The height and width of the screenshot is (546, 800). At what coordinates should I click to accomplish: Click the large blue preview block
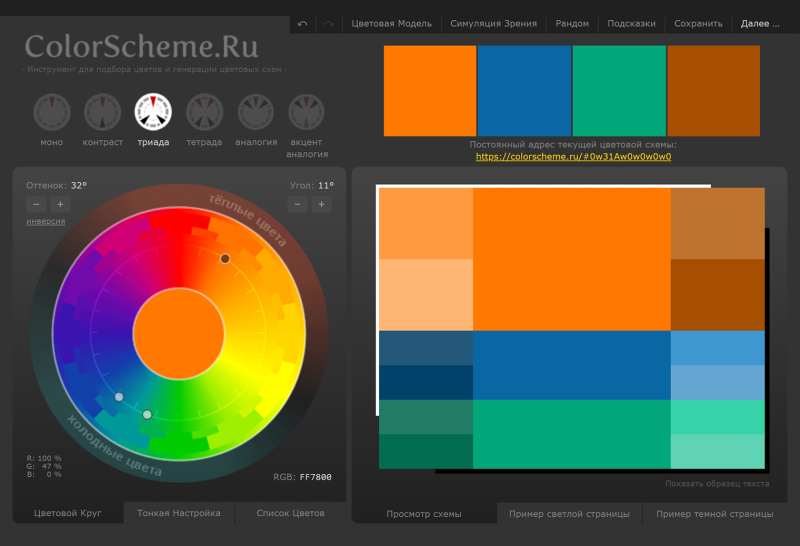point(571,365)
